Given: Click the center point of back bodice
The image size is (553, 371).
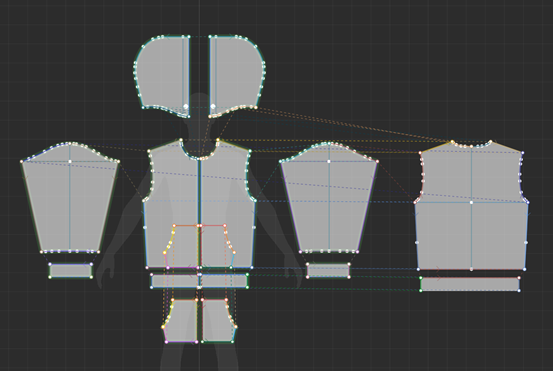Looking at the screenshot, I should click(x=472, y=202).
